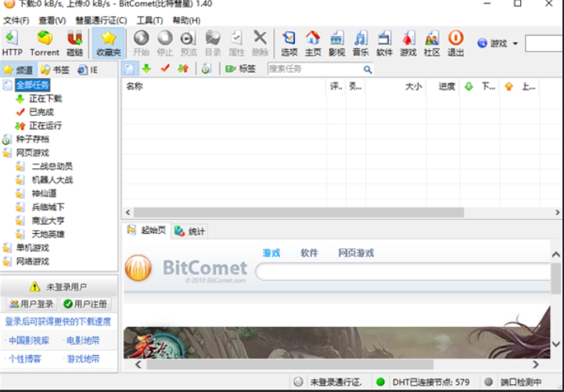
Task: Open the 影视 movies channel
Action: (336, 43)
